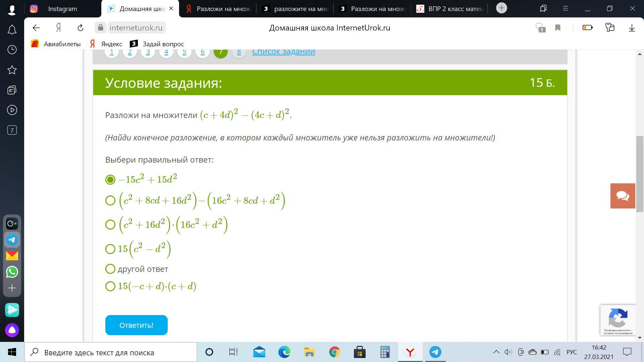Switch to the Instagram tab
The width and height of the screenshot is (644, 362).
(x=62, y=9)
